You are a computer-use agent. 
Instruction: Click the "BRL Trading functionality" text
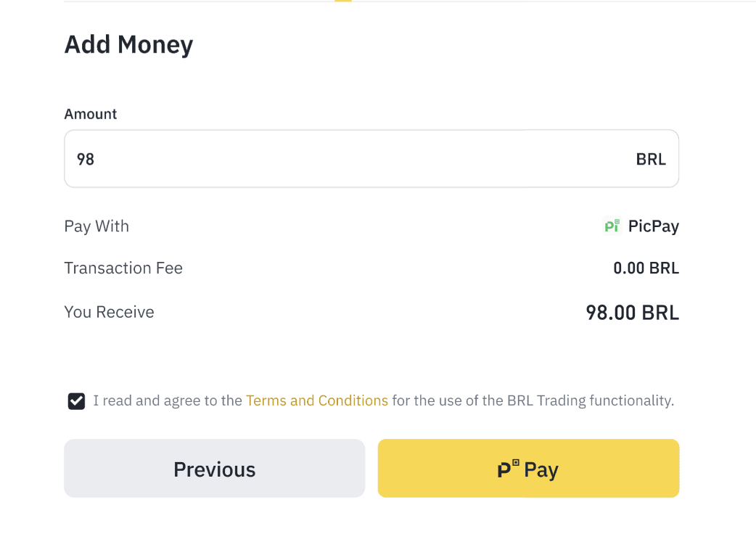589,400
